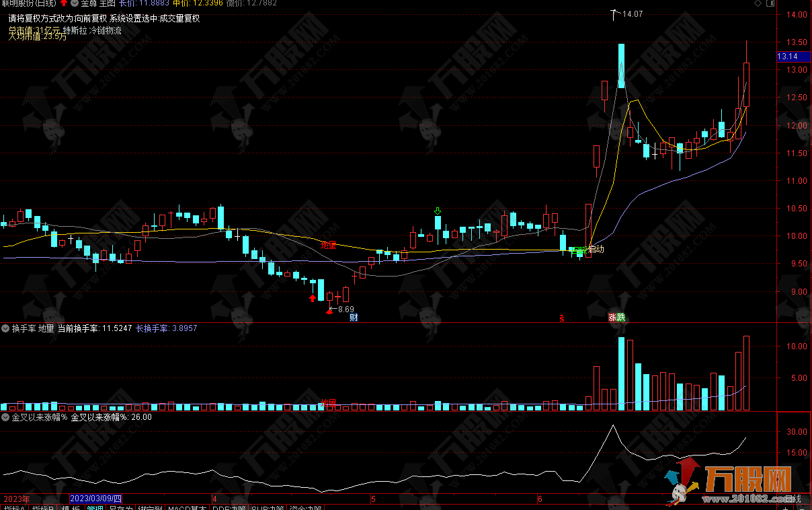
Task: Click the red 地量 label on the price chart
Action: 328,246
